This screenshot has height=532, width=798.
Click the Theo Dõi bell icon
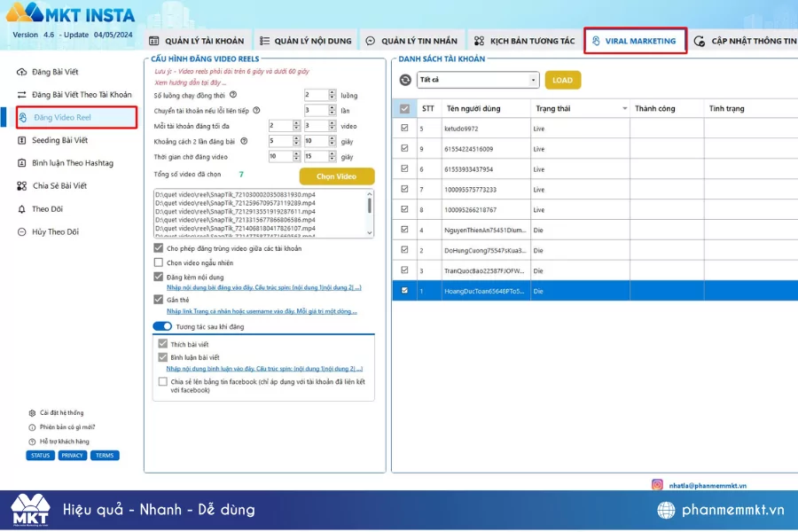click(x=22, y=209)
